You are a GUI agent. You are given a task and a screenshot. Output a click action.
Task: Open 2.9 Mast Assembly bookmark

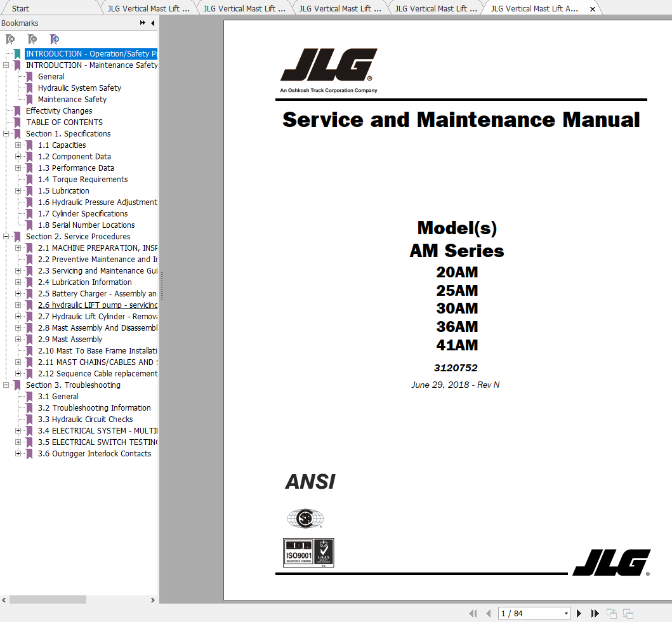click(70, 340)
